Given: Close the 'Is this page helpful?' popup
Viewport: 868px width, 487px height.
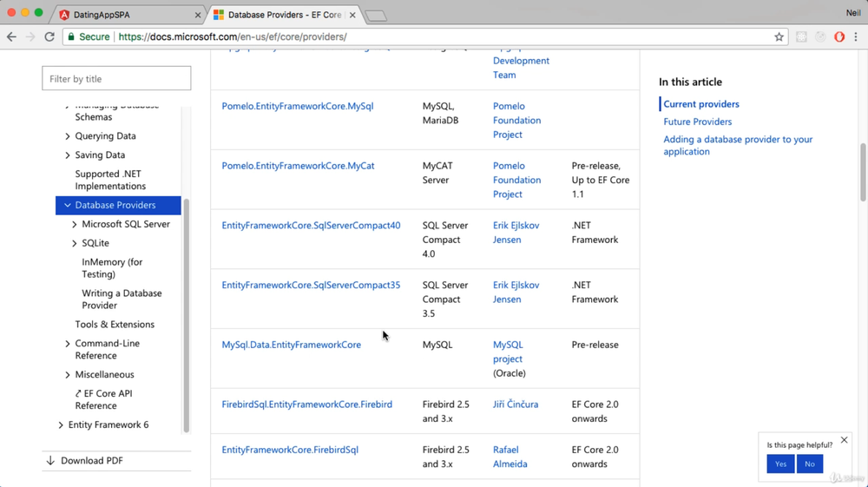Looking at the screenshot, I should (x=844, y=440).
